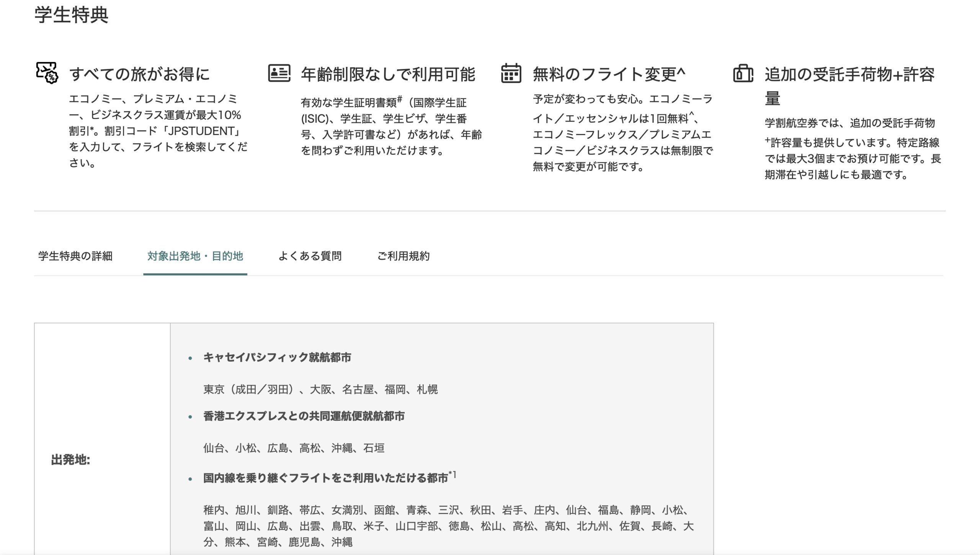This screenshot has height=555, width=980.
Task: Click the 年齢制限なしで利用可能 heading
Action: point(388,74)
